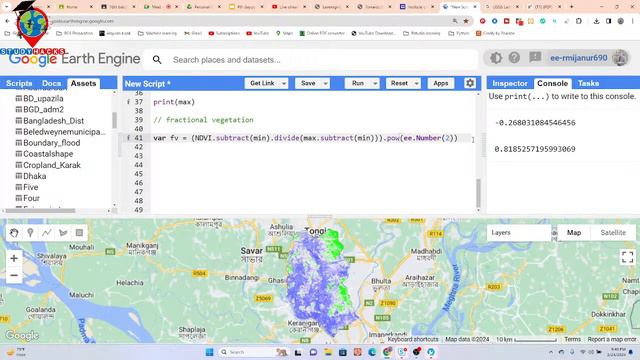Click the code editor vertical scrollbar
Image resolution: width=640 pixels, height=360 pixels.
point(478,193)
